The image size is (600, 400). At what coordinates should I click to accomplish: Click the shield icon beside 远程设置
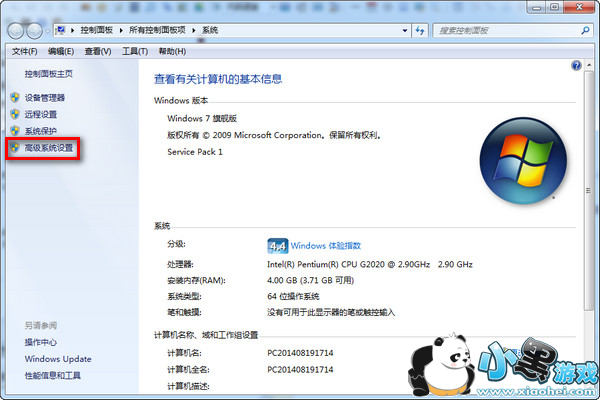tap(15, 114)
